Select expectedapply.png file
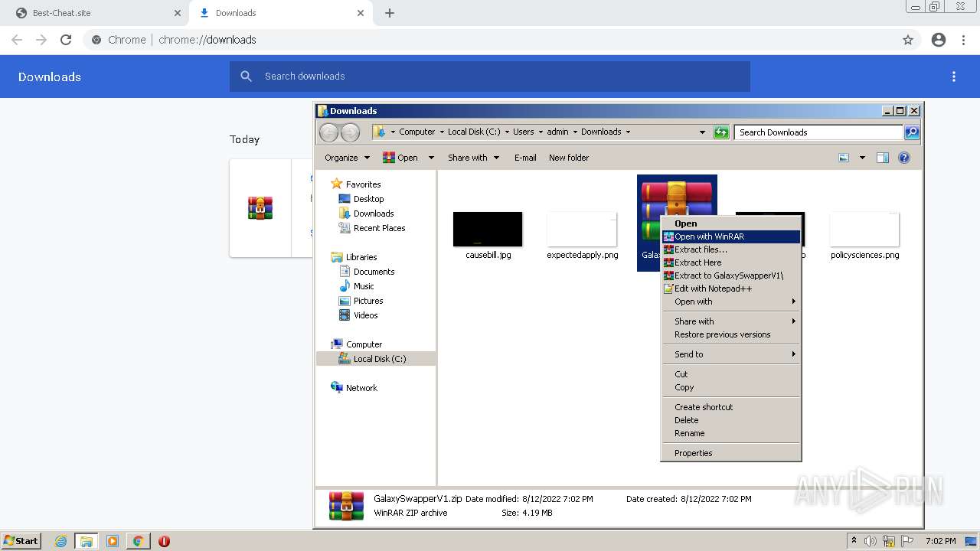This screenshot has width=980, height=551. 582,236
